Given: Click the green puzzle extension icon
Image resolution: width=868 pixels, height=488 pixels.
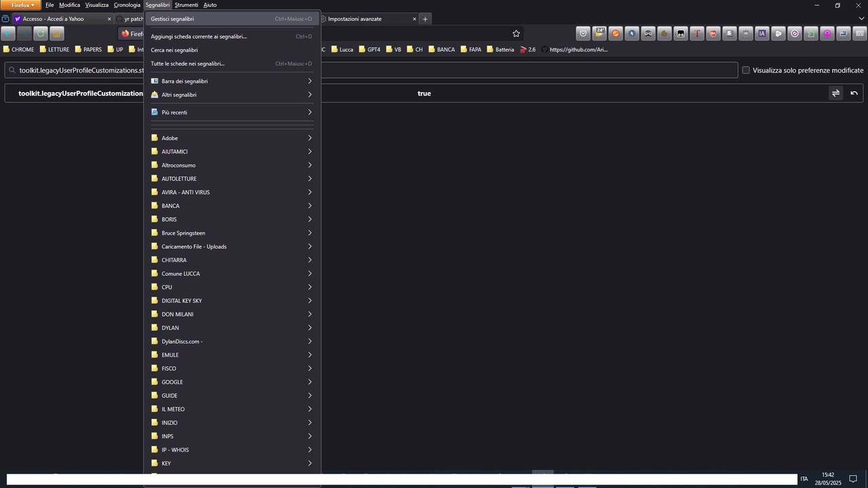Looking at the screenshot, I should (811, 33).
